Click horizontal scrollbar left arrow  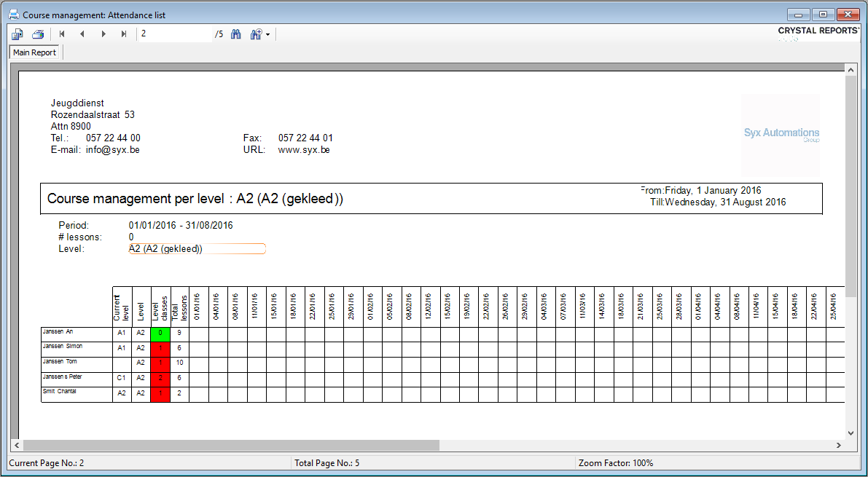(x=16, y=445)
